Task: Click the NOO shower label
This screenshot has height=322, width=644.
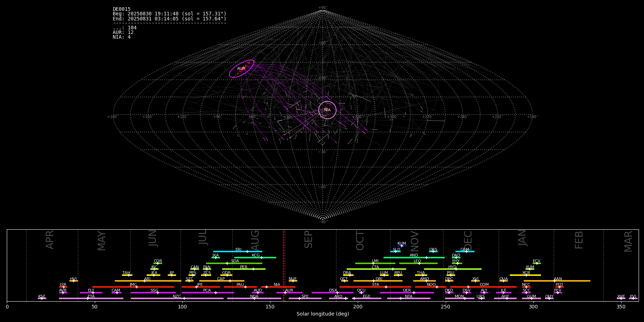Action: (431, 285)
